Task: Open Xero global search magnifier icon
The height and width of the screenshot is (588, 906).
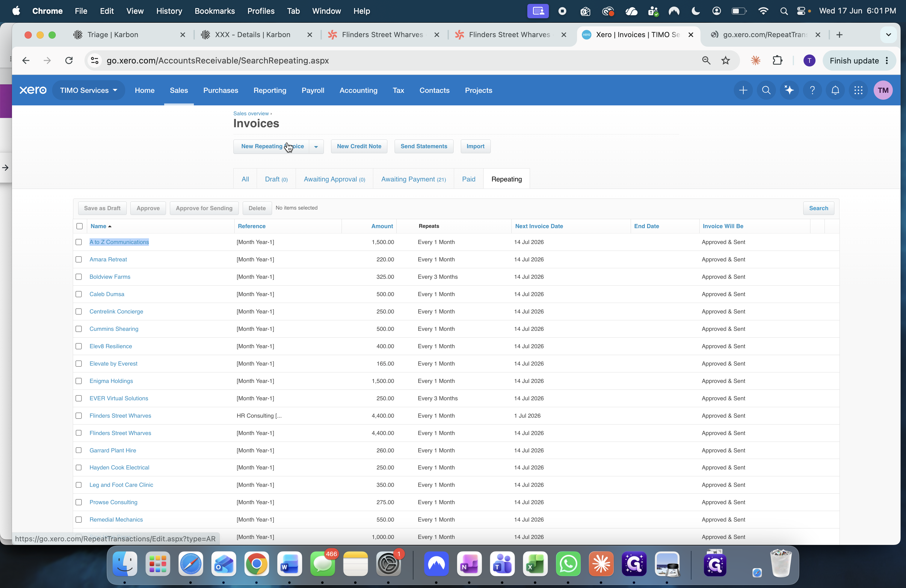Action: tap(766, 90)
